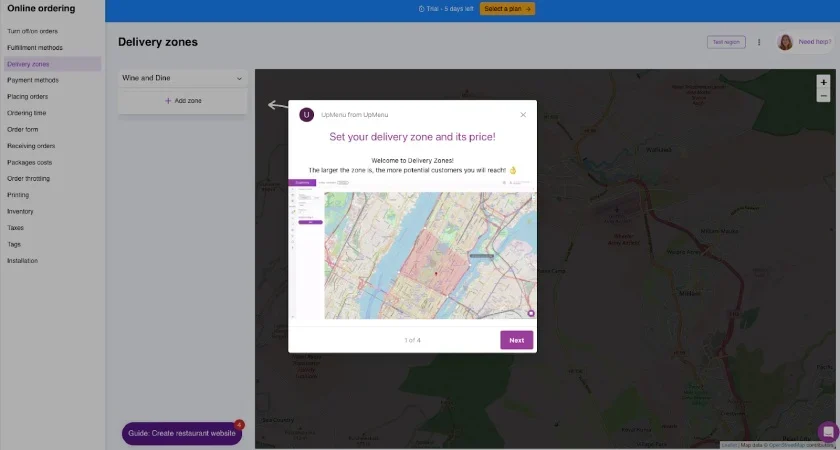Zoom in on the map
The height and width of the screenshot is (450, 840).
[823, 82]
